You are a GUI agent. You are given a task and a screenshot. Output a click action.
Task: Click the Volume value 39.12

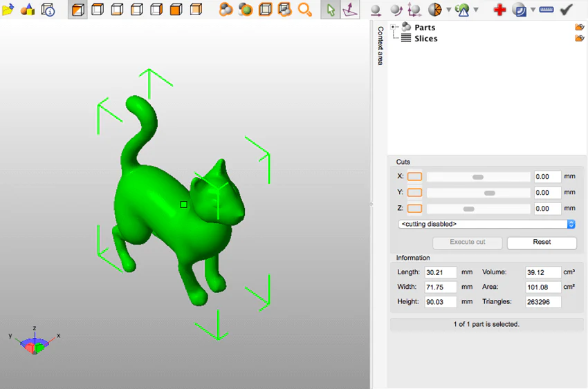coord(543,272)
